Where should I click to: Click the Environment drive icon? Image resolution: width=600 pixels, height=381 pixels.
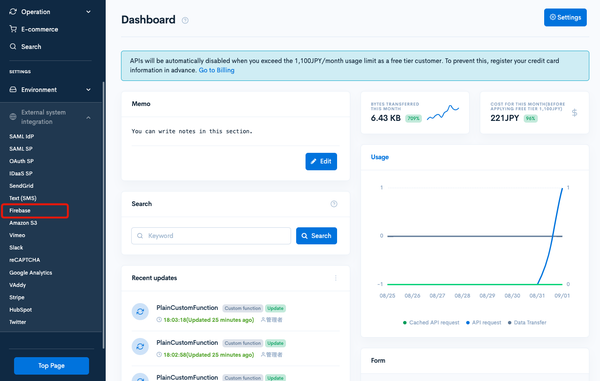13,90
